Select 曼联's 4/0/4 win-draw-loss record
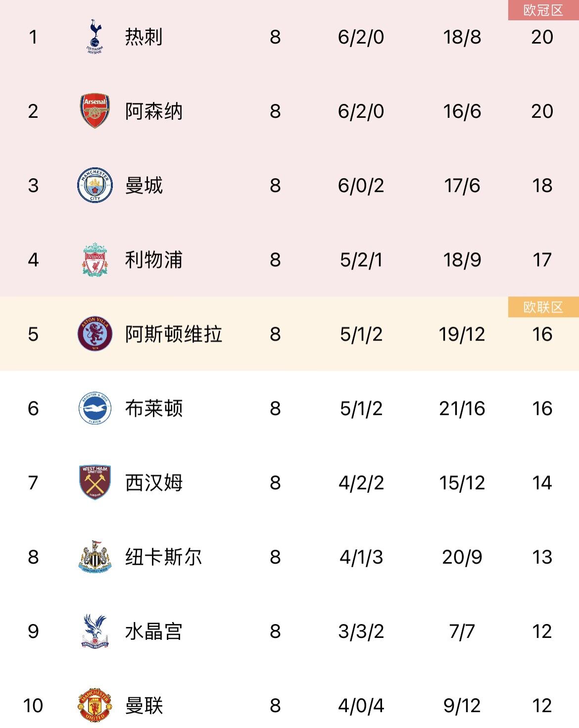This screenshot has height=728, width=579. [x=361, y=705]
